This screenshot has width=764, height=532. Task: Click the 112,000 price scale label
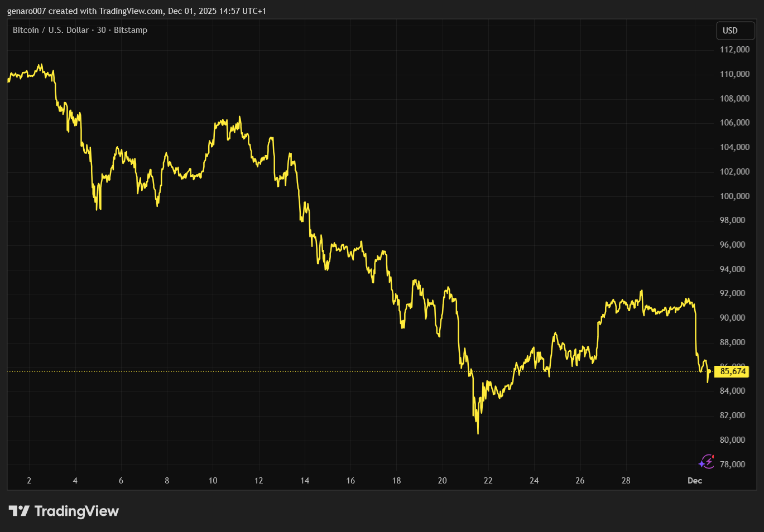point(734,50)
